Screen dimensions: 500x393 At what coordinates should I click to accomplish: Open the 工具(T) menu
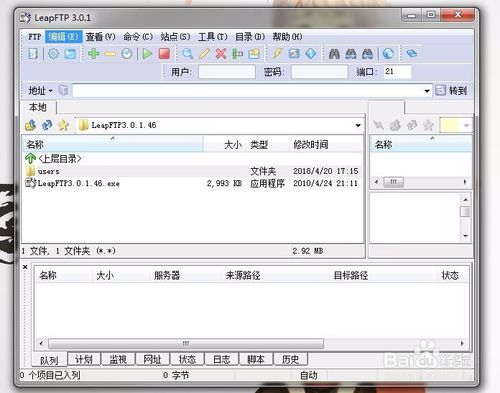click(x=213, y=37)
